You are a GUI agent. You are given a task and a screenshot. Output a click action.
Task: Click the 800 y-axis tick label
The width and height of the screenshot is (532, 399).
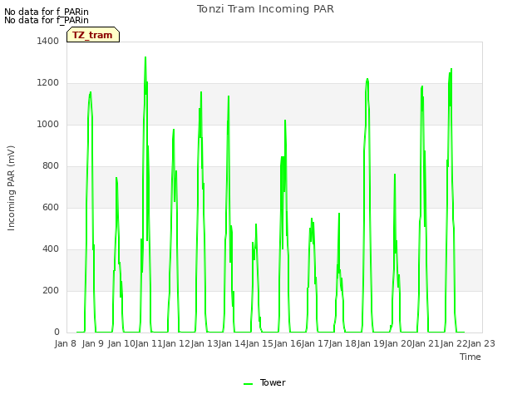(51, 166)
